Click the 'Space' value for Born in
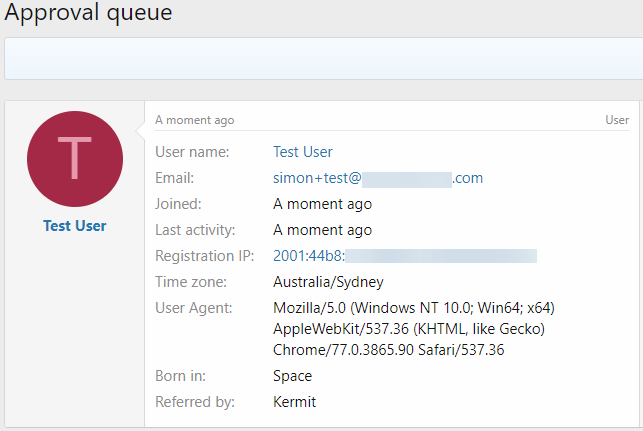Image resolution: width=643 pixels, height=431 pixels. pos(293,376)
